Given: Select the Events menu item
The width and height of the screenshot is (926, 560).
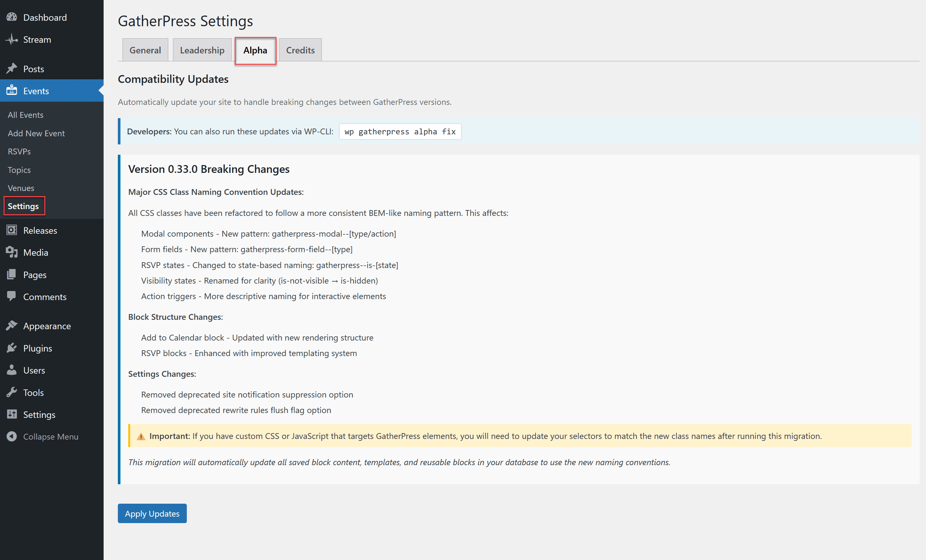Looking at the screenshot, I should coord(51,91).
